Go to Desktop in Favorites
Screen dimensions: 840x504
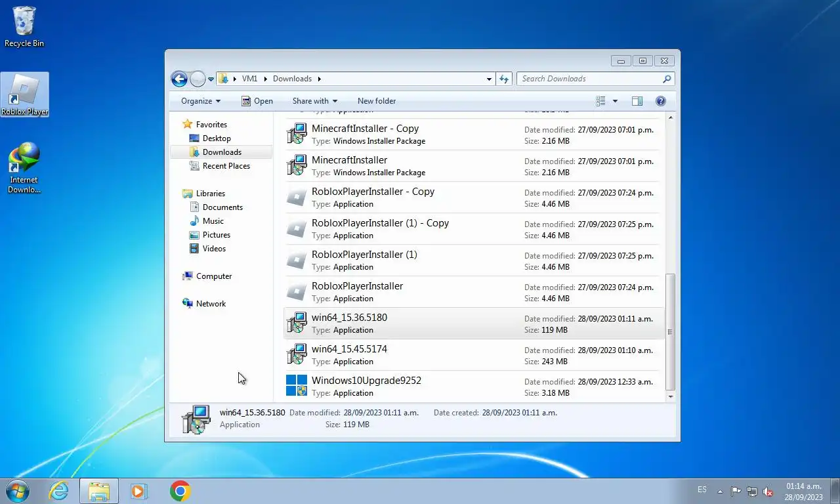pos(217,138)
